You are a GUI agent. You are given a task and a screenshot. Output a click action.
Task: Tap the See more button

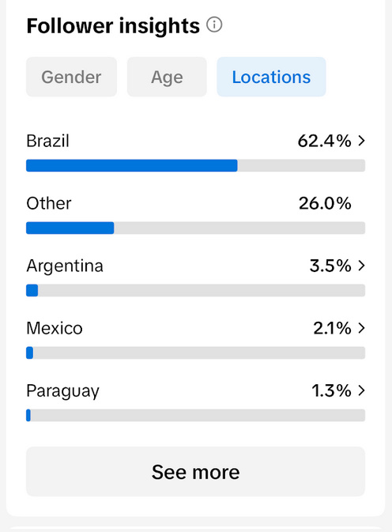(196, 472)
